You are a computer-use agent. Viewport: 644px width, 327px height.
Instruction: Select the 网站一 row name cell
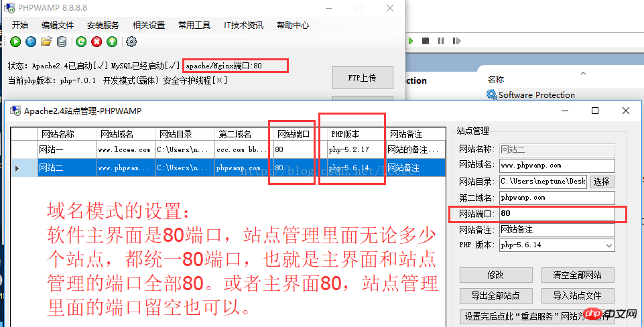click(68, 150)
